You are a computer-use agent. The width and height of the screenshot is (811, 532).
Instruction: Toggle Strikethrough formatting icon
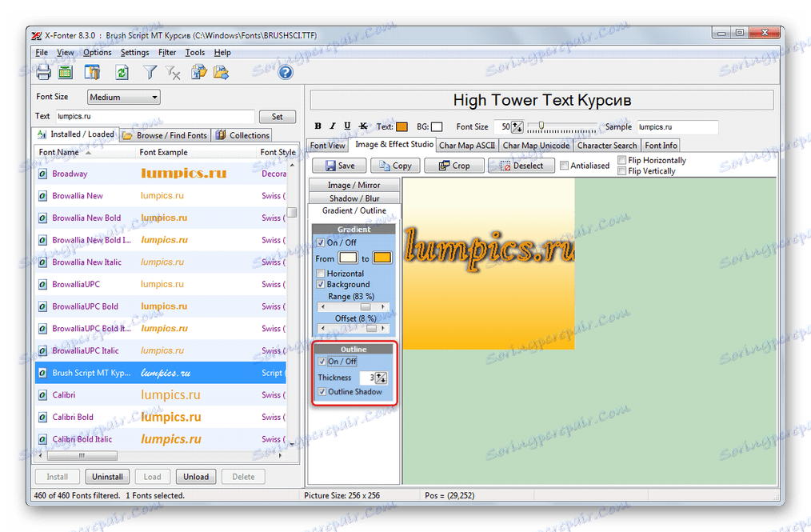[x=364, y=126]
